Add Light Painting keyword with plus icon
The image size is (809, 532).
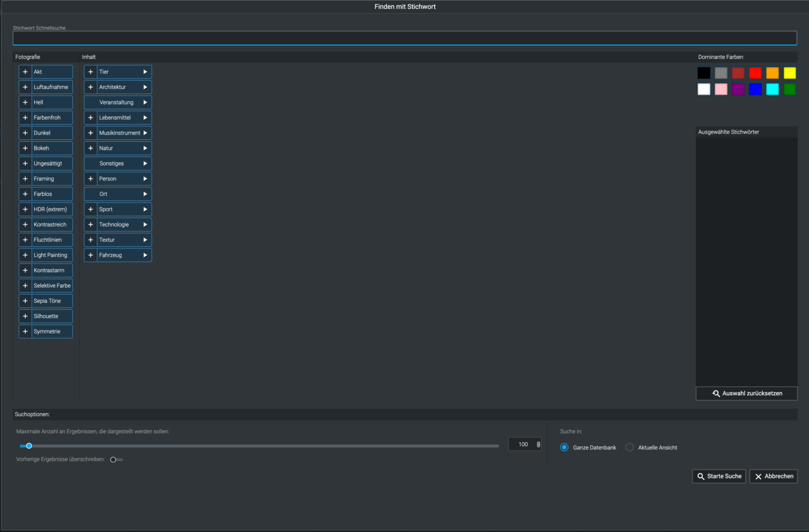[25, 255]
